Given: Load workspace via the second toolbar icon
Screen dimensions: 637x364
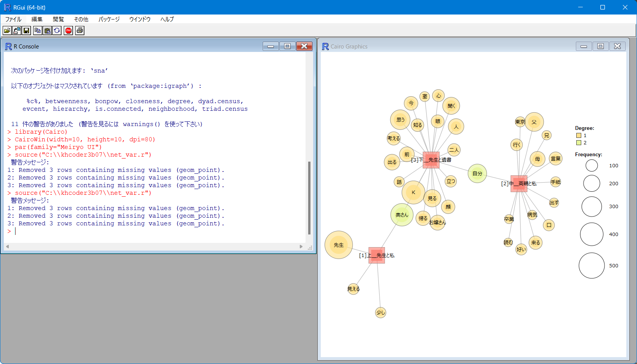Looking at the screenshot, I should pyautogui.click(x=16, y=31).
